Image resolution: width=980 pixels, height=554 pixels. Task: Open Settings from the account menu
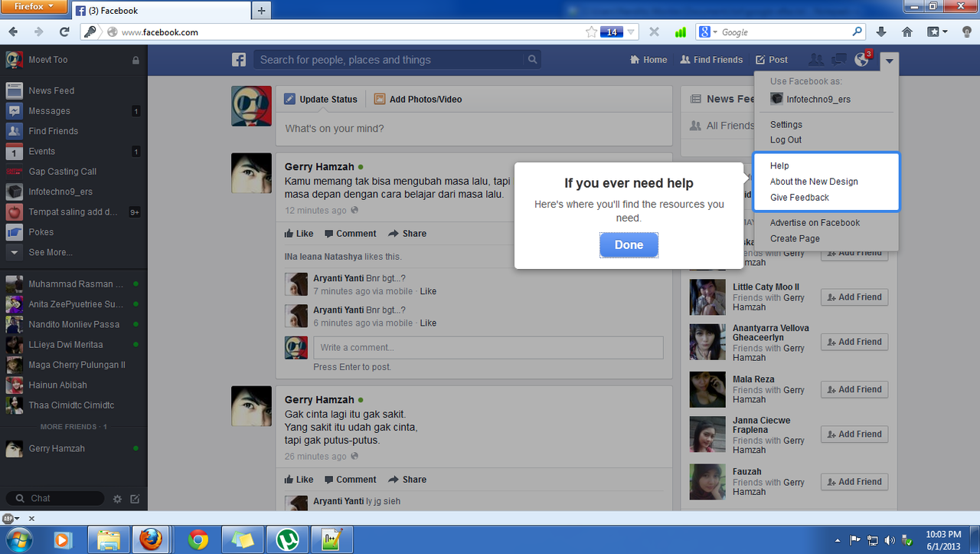click(786, 124)
